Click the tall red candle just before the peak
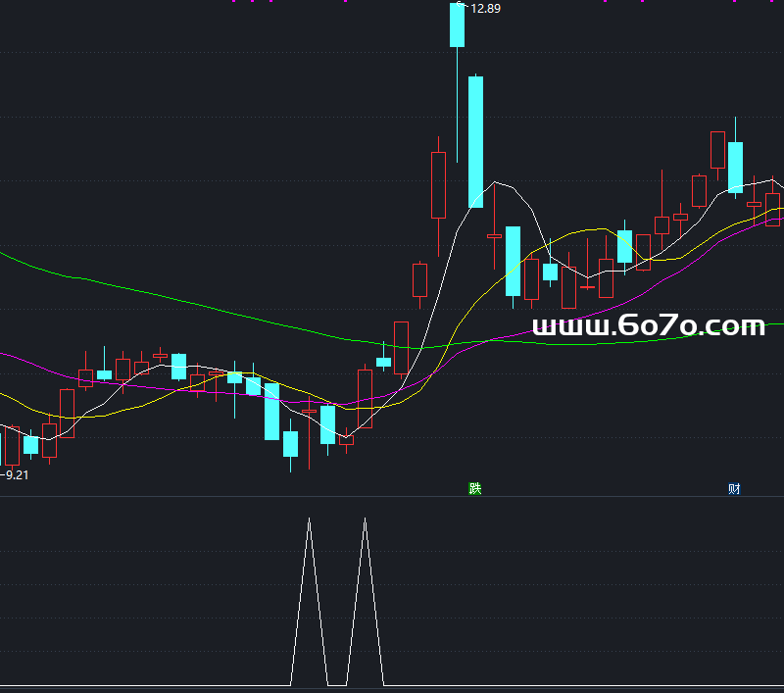The height and width of the screenshot is (693, 784). (438, 184)
